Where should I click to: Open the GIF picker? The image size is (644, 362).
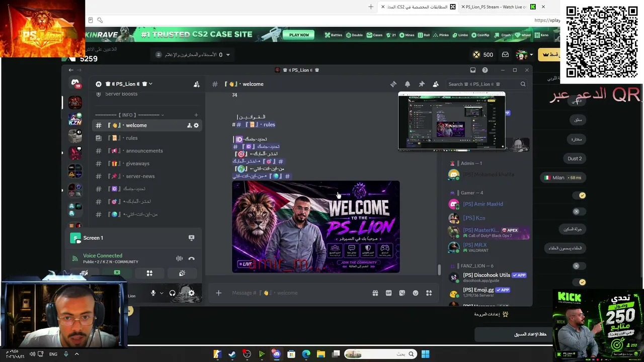coord(388,293)
